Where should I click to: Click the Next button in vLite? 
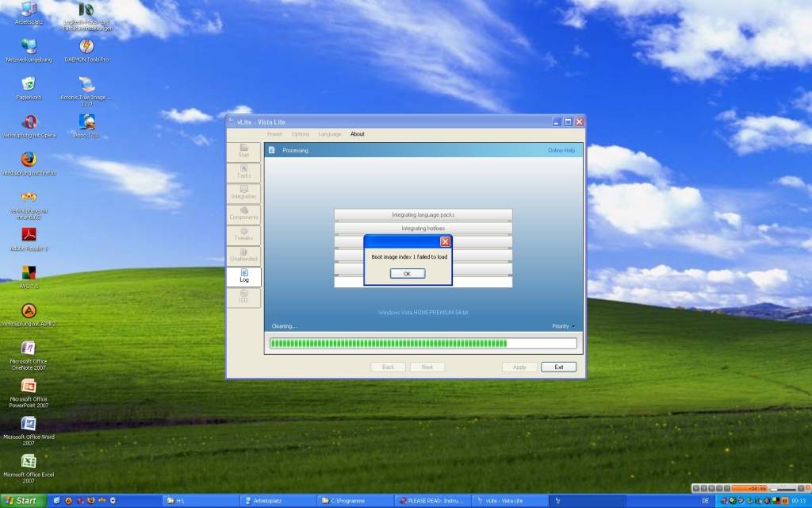[x=427, y=367]
